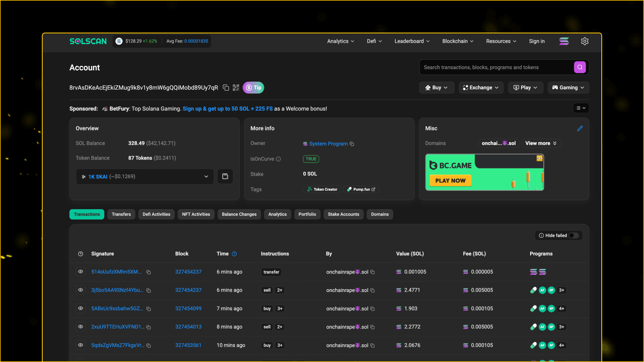This screenshot has height=362, width=644.
Task: Click the Token Creator tag
Action: pyautogui.click(x=322, y=189)
